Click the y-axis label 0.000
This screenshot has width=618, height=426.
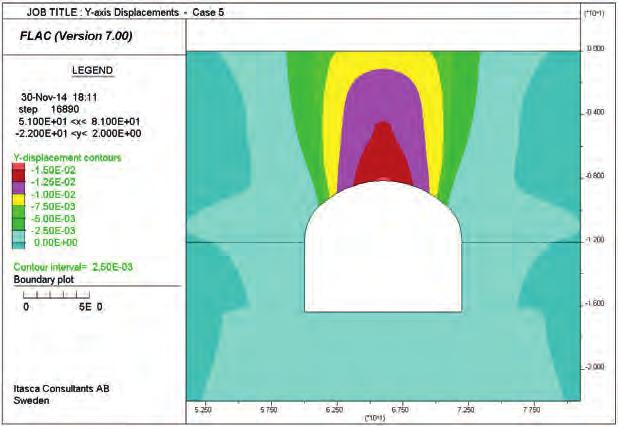click(x=595, y=49)
